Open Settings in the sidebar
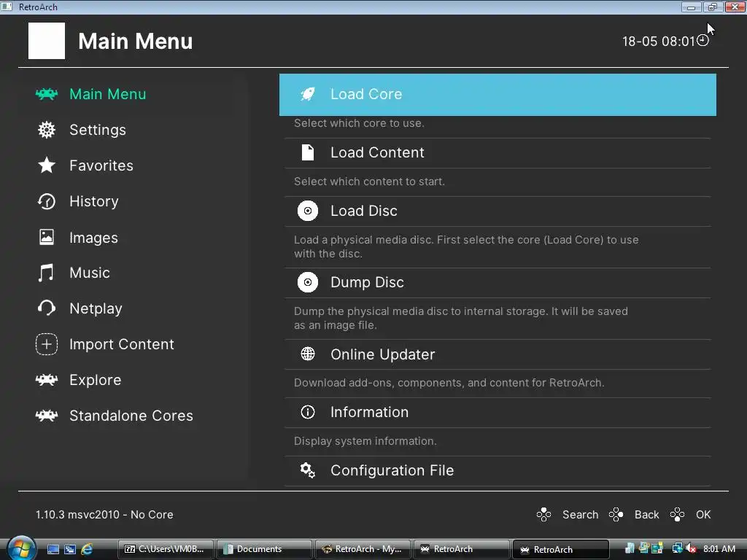This screenshot has width=747, height=560. pyautogui.click(x=98, y=130)
